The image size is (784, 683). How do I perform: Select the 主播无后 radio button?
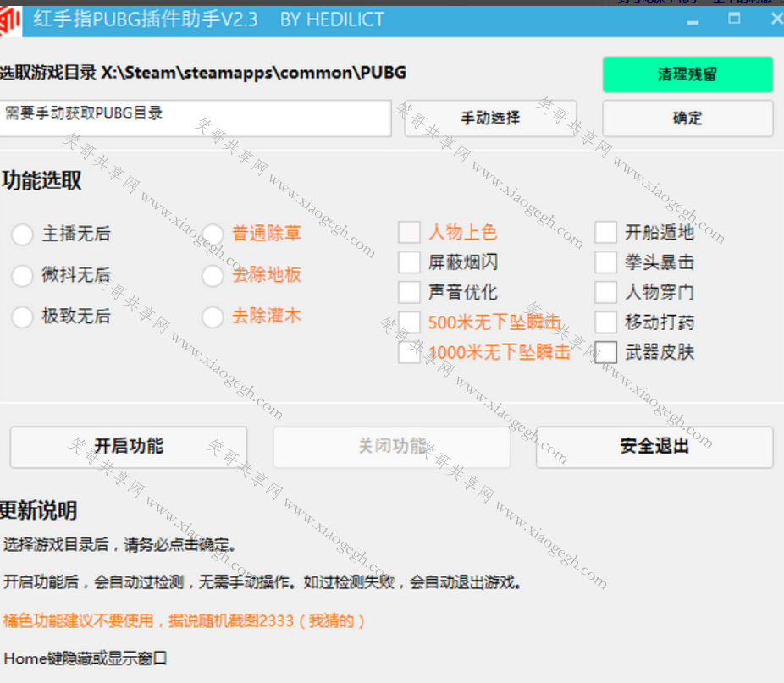[23, 234]
